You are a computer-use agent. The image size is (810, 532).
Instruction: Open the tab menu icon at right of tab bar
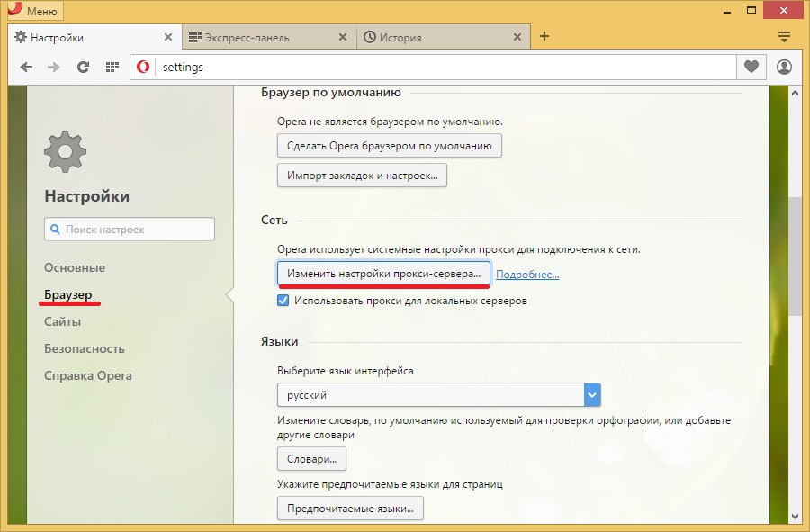[784, 36]
